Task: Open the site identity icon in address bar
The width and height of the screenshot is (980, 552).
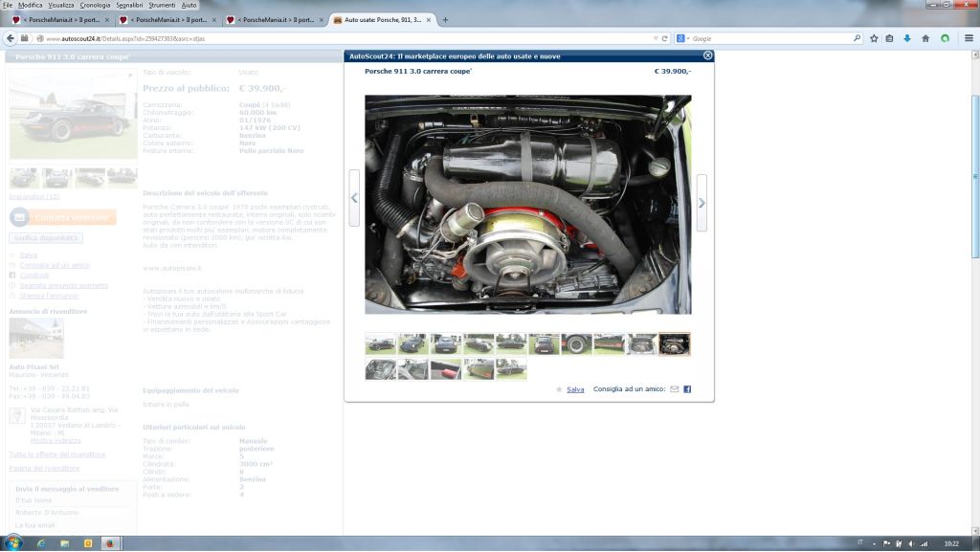Action: point(39,38)
